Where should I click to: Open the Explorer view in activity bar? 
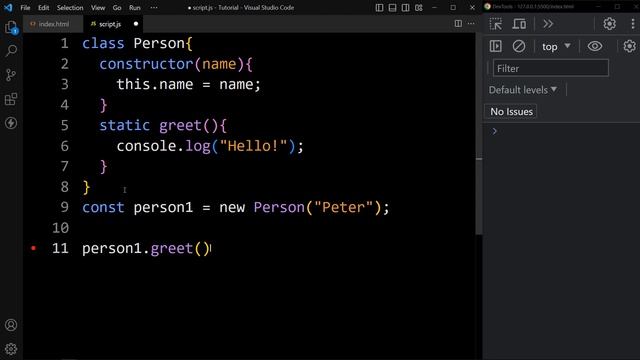[x=11, y=27]
